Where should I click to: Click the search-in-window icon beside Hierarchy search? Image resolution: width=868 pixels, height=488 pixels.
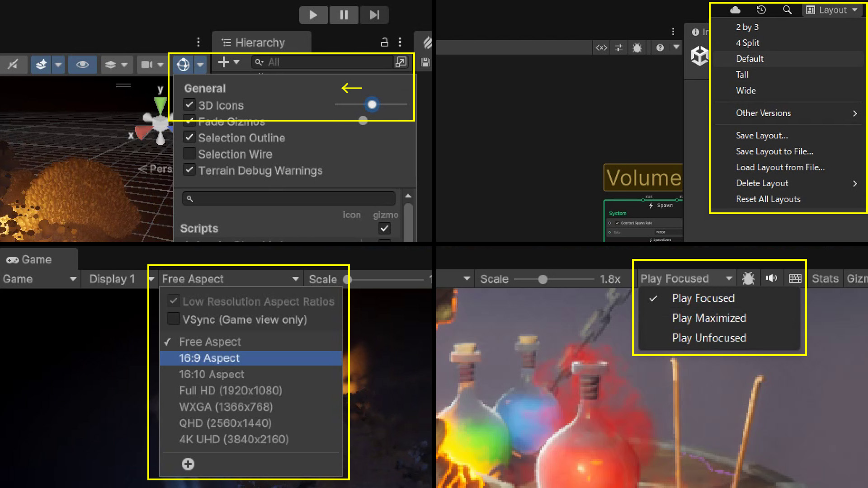[x=401, y=62]
